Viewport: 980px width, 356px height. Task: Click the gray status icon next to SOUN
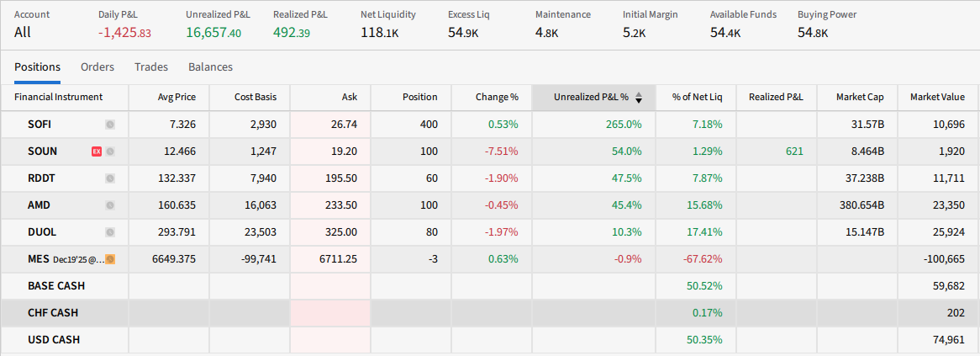coord(110,151)
